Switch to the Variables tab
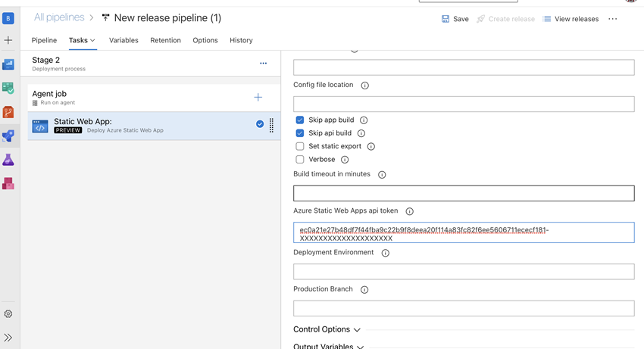Screen dimensions: 644x349 point(123,40)
